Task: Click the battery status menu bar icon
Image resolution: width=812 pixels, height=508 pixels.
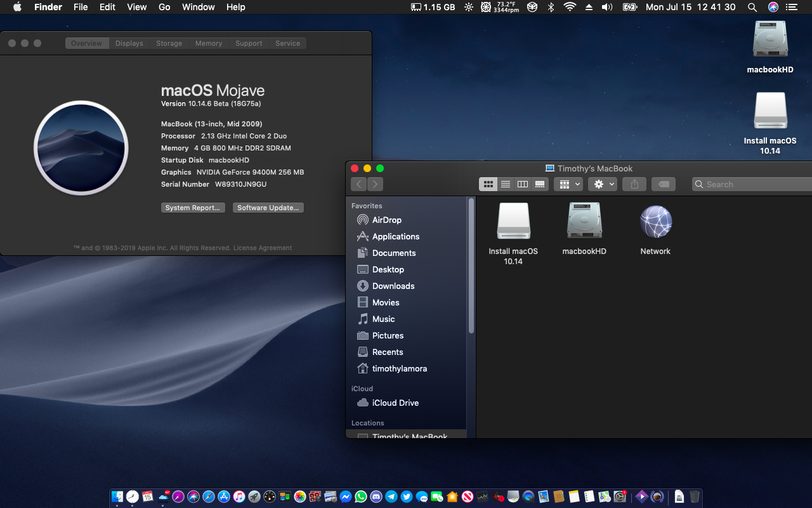Action: [x=629, y=7]
